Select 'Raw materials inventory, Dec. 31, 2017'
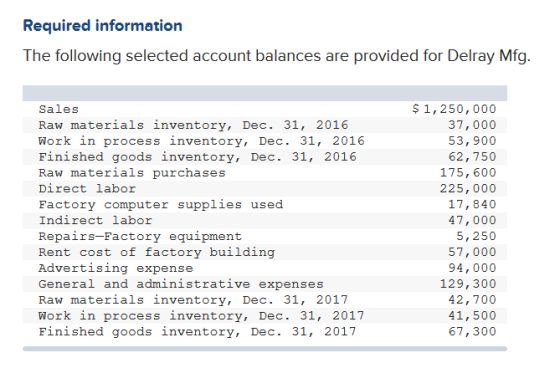 click(x=193, y=300)
